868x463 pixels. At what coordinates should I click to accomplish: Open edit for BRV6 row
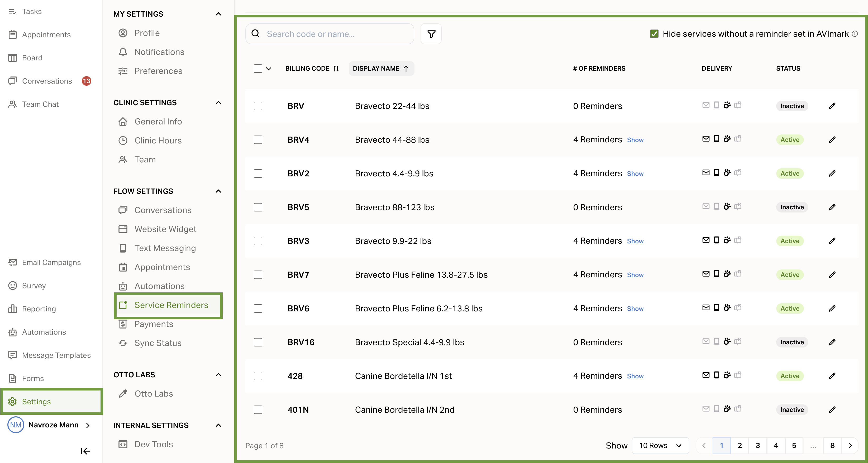pyautogui.click(x=832, y=308)
